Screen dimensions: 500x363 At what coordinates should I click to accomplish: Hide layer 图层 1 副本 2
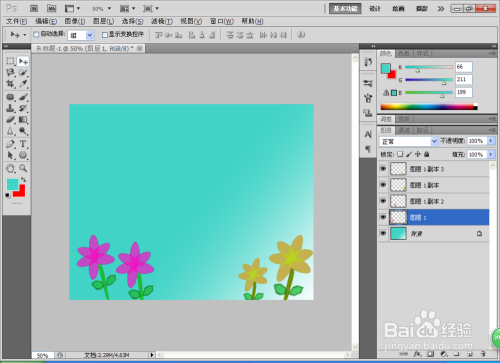click(x=383, y=201)
